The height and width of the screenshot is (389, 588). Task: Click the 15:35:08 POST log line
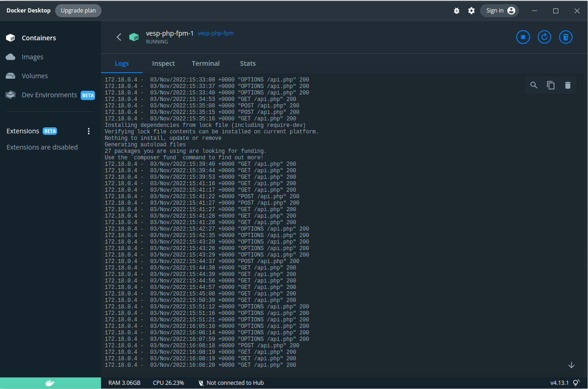coord(202,106)
